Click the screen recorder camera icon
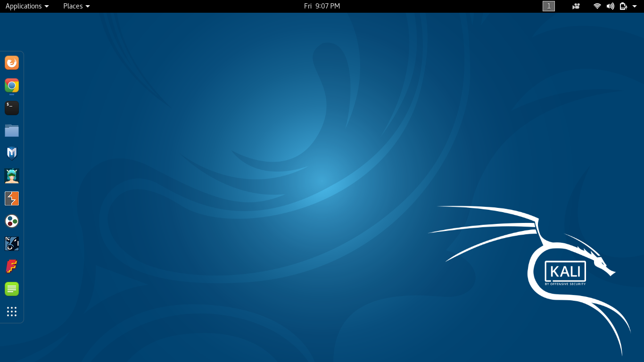The image size is (644, 362). 576,6
